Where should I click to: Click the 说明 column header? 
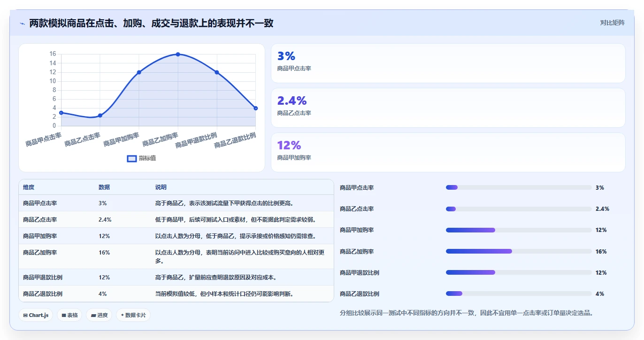[161, 187]
